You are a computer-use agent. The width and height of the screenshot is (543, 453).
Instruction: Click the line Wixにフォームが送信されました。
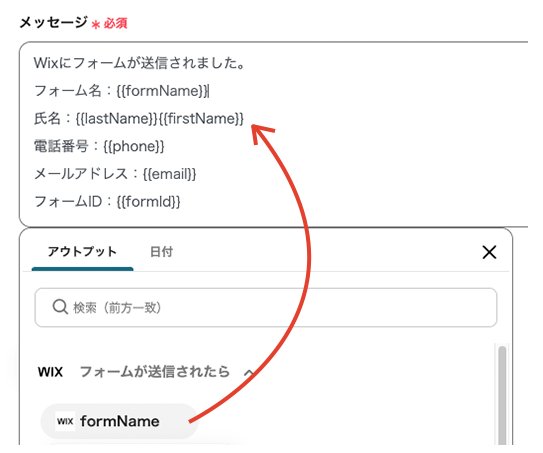[140, 63]
